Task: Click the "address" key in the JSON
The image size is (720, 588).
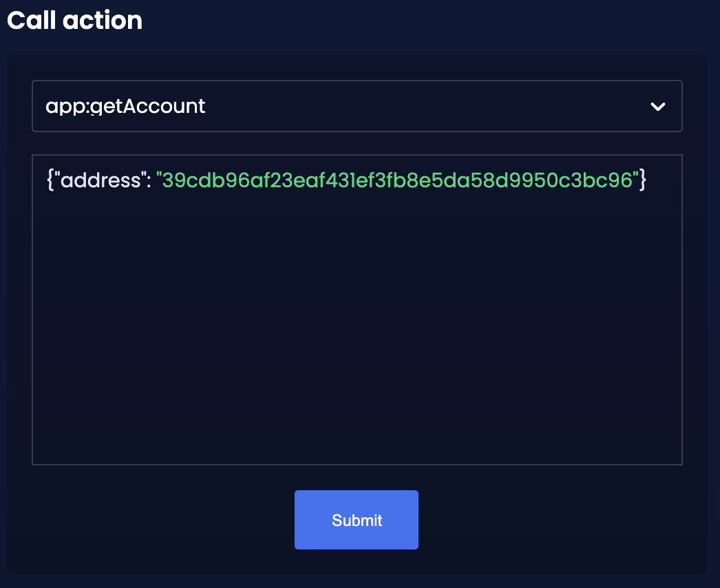Action: (x=100, y=180)
